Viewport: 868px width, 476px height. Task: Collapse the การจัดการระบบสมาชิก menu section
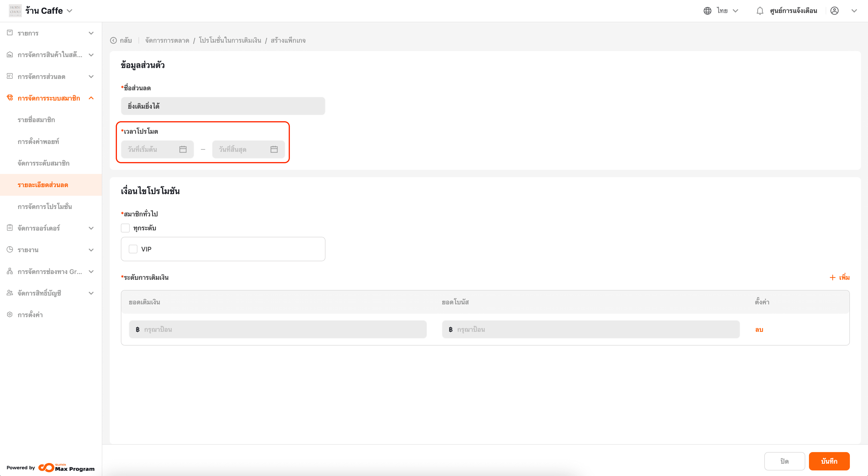pyautogui.click(x=91, y=98)
